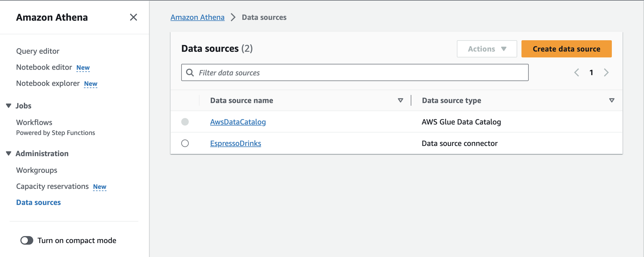Collapse the Jobs section
This screenshot has height=257, width=644.
(9, 106)
